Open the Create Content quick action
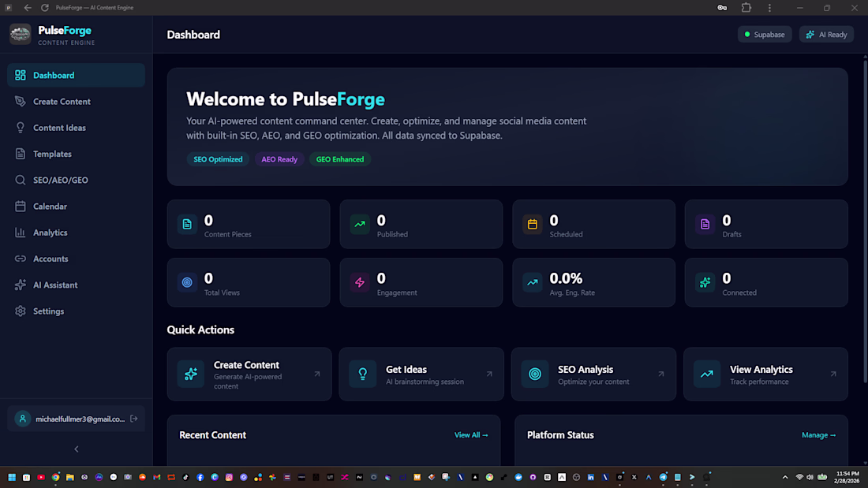 249,374
